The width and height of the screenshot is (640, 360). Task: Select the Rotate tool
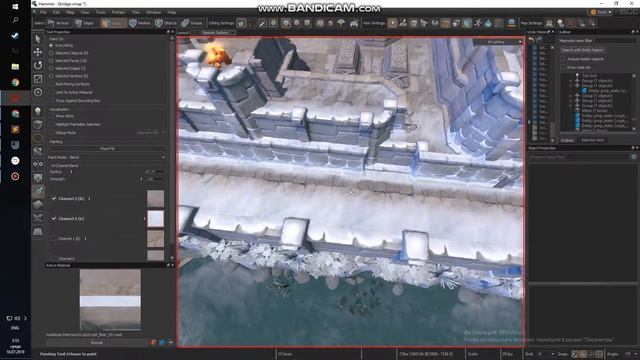[x=38, y=65]
